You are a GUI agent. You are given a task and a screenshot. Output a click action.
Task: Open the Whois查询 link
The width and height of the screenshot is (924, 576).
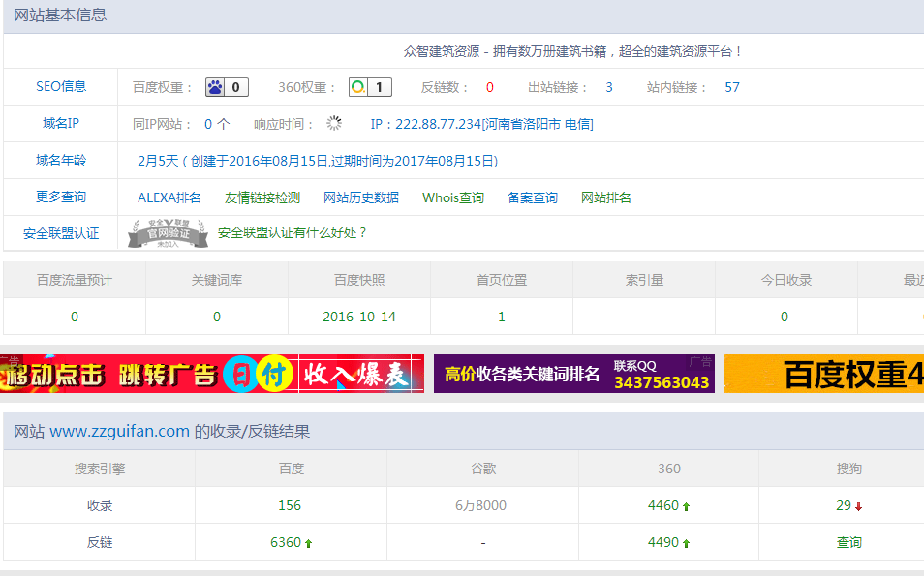pos(453,197)
